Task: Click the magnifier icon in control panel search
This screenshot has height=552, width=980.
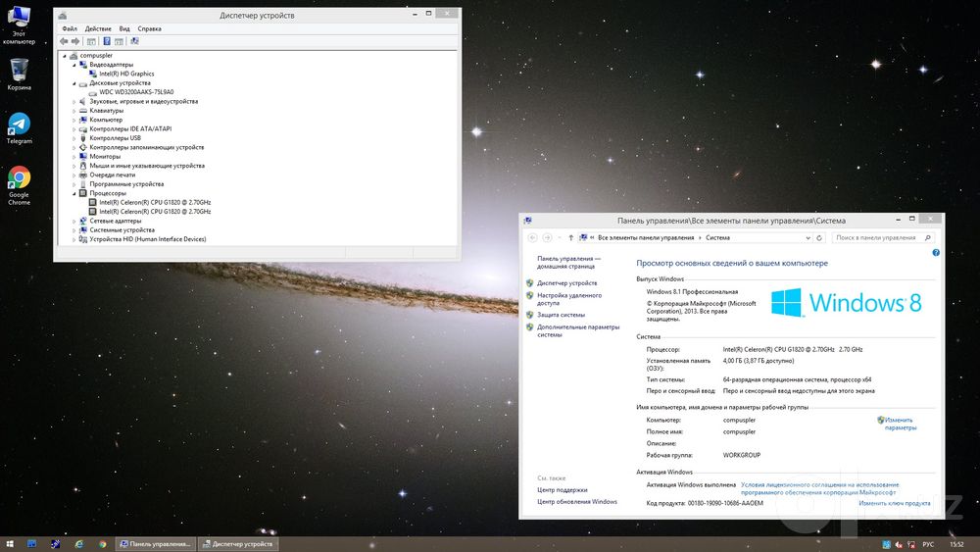Action: (927, 237)
